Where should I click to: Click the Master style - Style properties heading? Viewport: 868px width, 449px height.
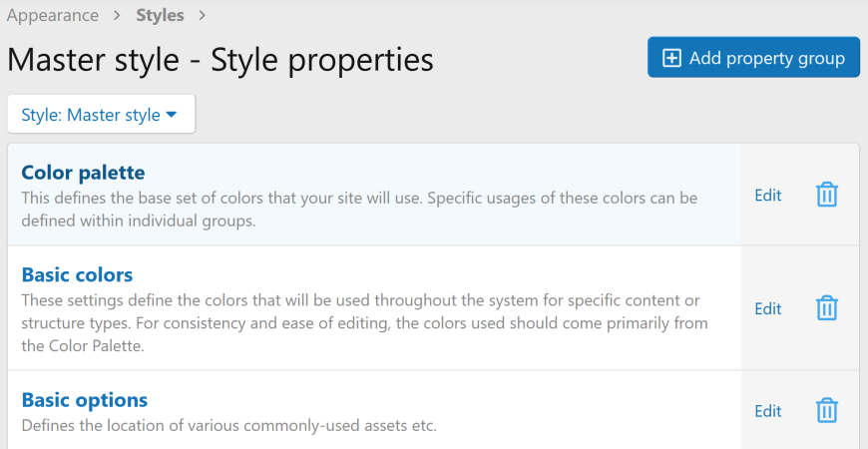point(219,60)
